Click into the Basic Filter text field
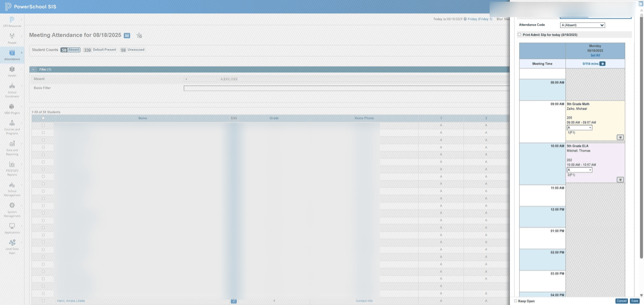644x305 pixels. pos(346,88)
